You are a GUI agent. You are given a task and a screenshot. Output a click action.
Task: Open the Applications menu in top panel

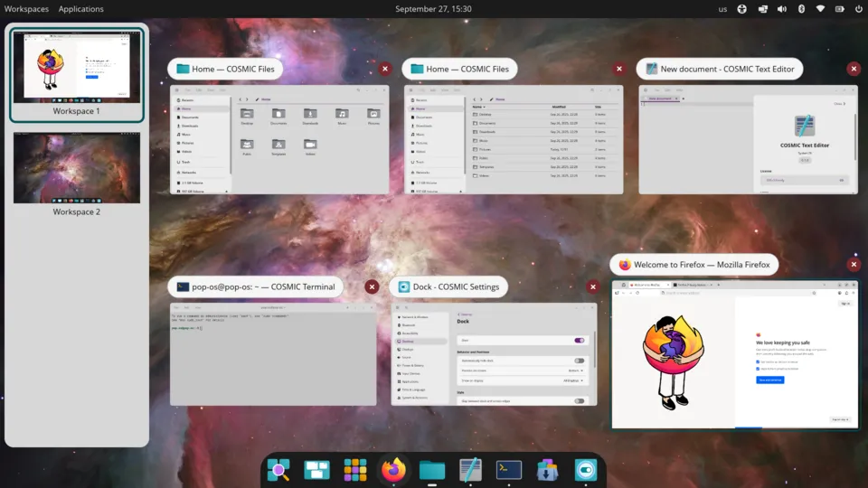coord(80,9)
